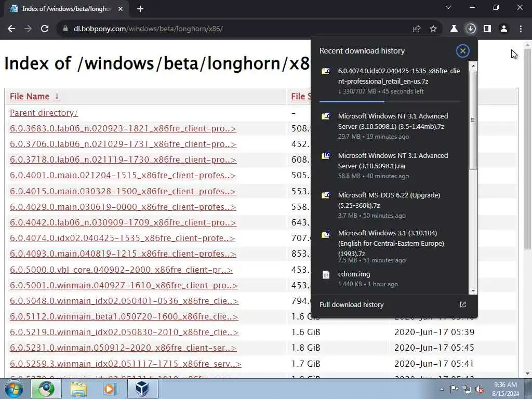
Task: Open 6.0.5048.0.winmain_idx02.050401-0536 file link
Action: click(x=124, y=301)
